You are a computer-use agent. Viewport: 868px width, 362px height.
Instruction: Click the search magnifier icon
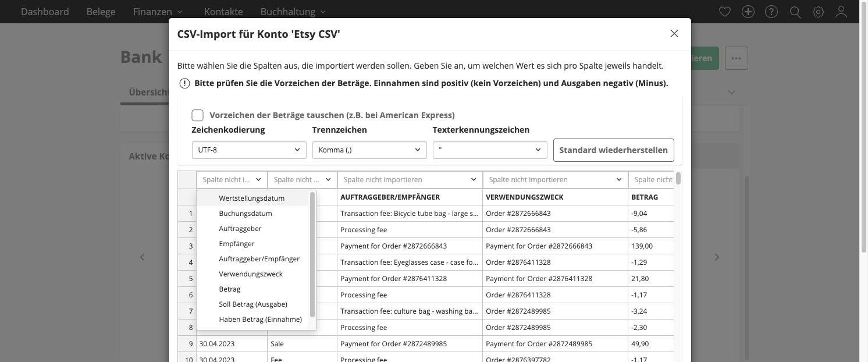click(795, 12)
